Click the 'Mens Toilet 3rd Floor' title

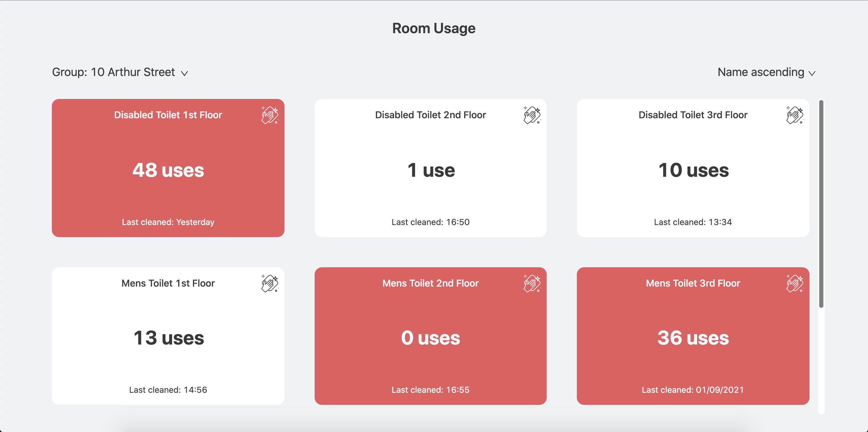click(x=693, y=283)
